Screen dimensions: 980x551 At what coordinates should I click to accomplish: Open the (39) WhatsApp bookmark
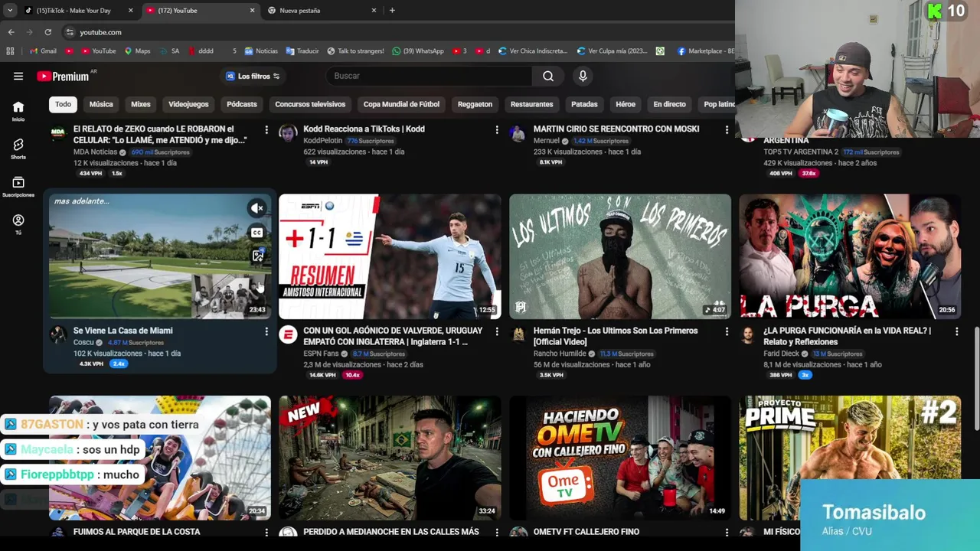[418, 51]
